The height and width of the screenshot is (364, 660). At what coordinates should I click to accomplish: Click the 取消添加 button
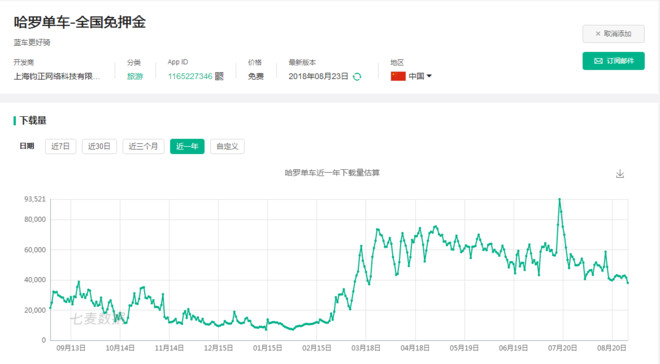613,34
